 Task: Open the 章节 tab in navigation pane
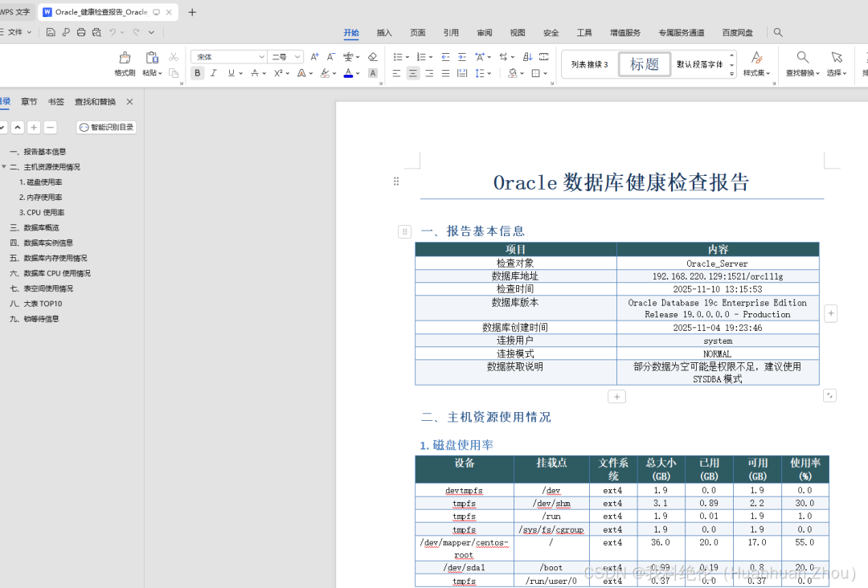point(29,102)
